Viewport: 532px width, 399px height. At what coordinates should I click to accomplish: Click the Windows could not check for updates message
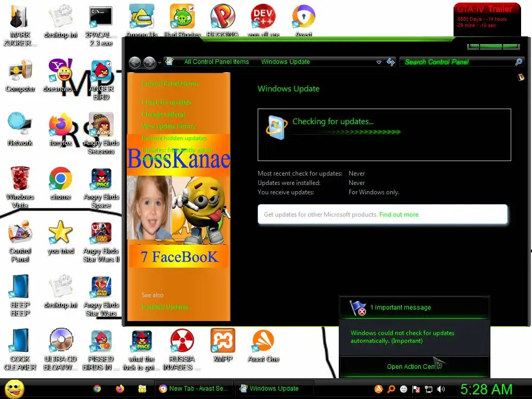click(x=403, y=337)
